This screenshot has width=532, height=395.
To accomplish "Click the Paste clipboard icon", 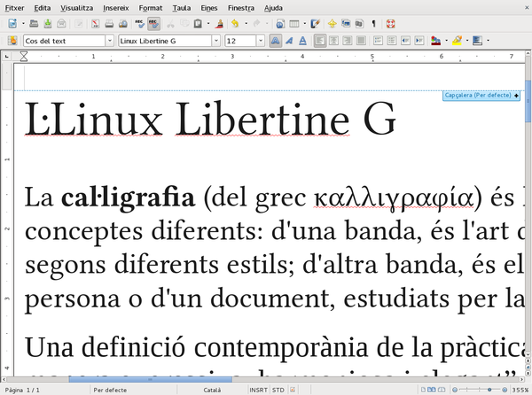I will tap(198, 24).
